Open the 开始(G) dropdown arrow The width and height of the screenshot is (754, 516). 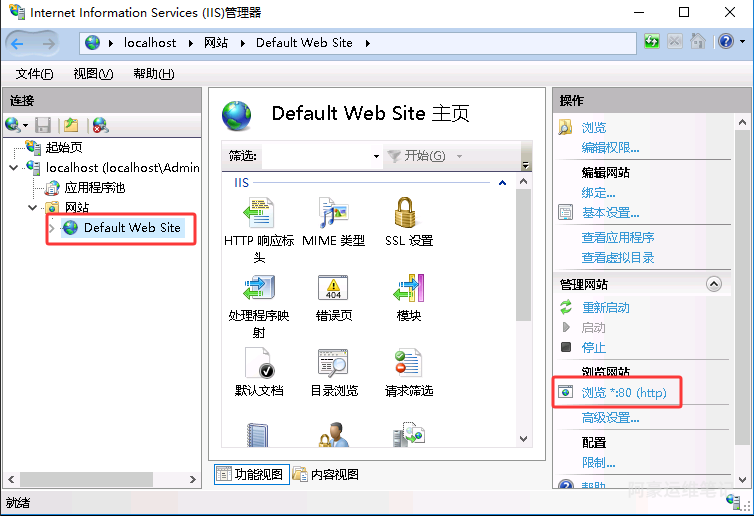pyautogui.click(x=459, y=156)
